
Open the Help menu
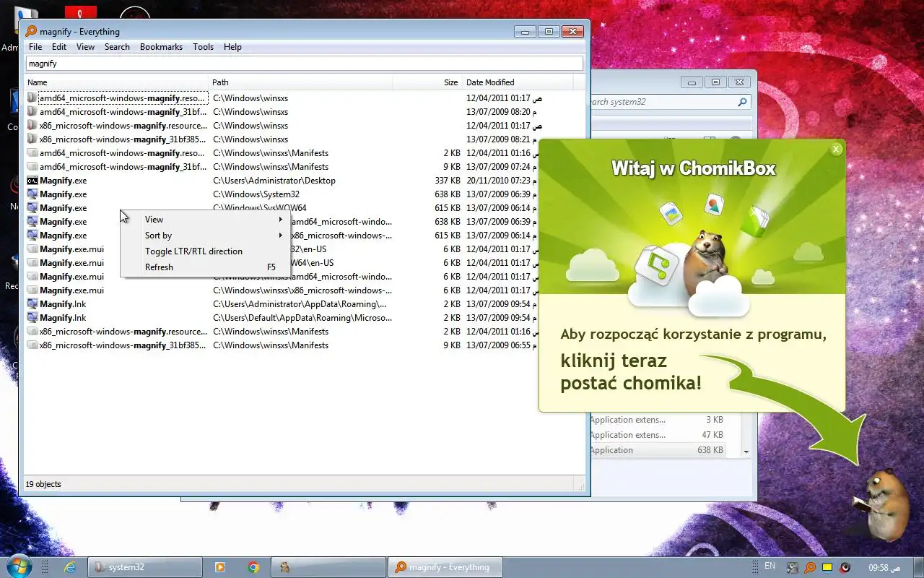[232, 47]
